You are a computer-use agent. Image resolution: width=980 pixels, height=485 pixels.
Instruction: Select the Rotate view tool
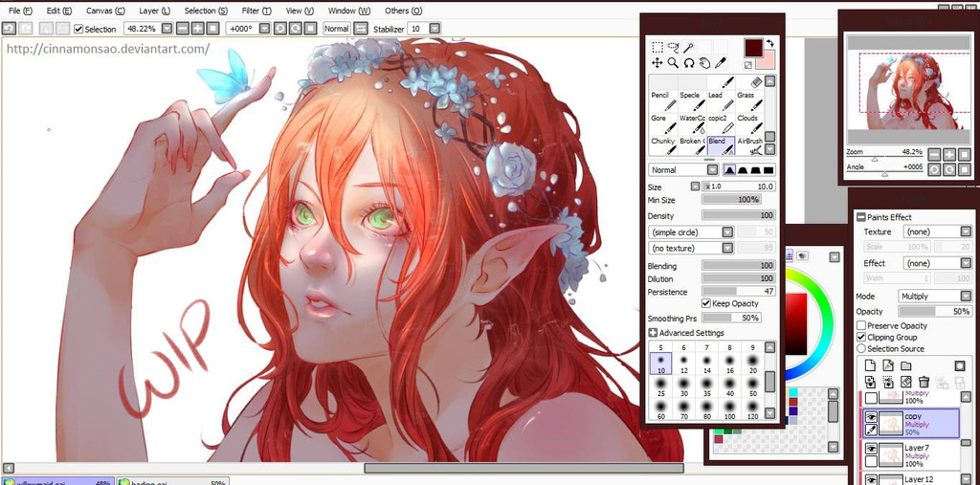[689, 62]
